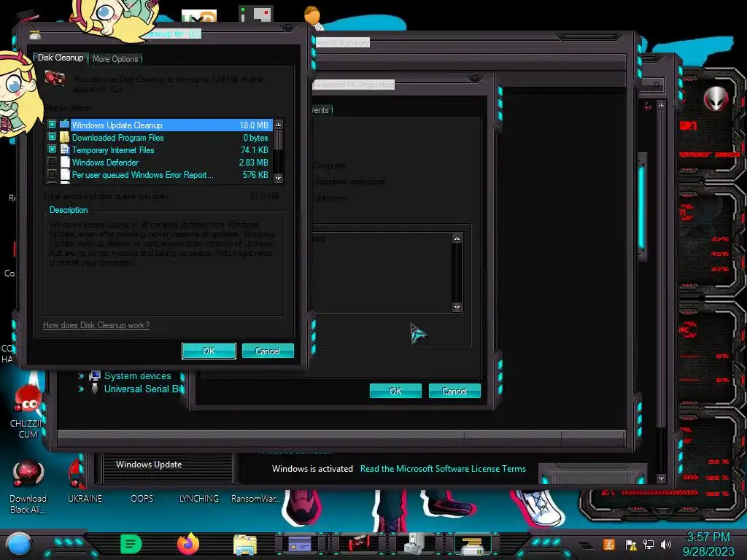The height and width of the screenshot is (560, 747).
Task: Click the Windows Update Cleanup item icon
Action: pos(65,125)
